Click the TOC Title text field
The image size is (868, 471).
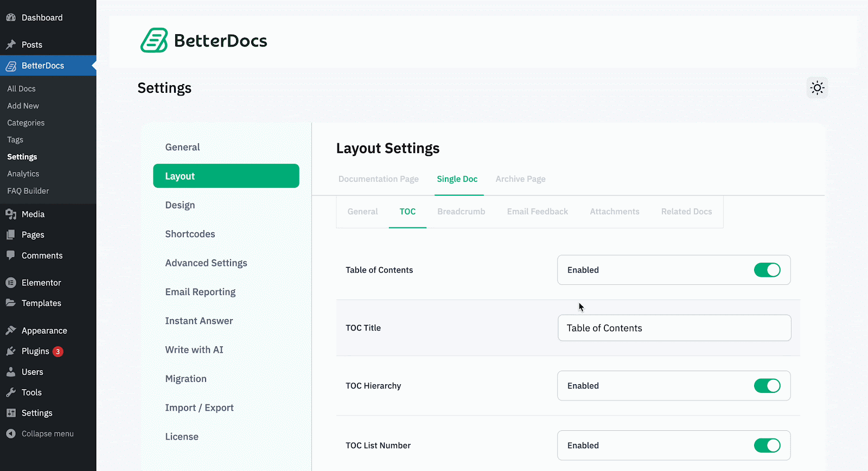click(674, 328)
